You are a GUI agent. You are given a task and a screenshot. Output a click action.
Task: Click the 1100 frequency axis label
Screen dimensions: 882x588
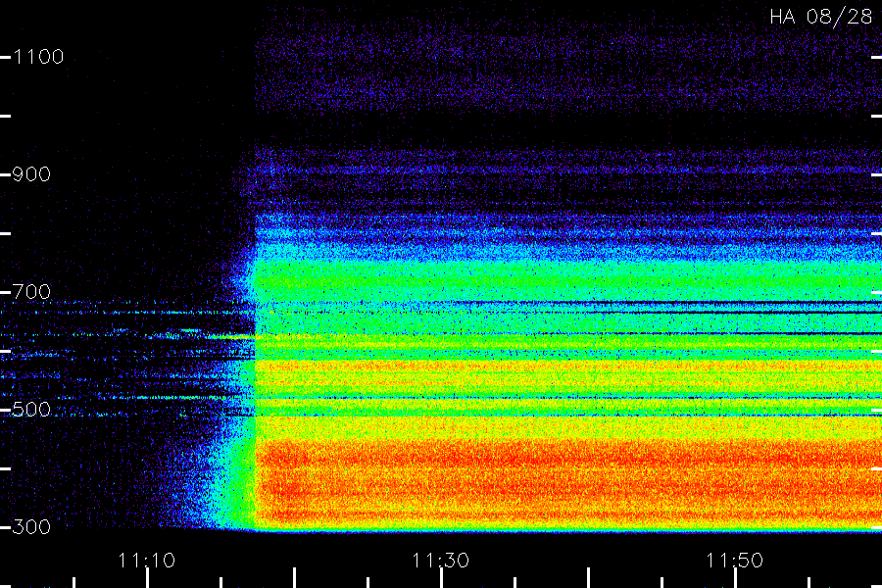(38, 57)
